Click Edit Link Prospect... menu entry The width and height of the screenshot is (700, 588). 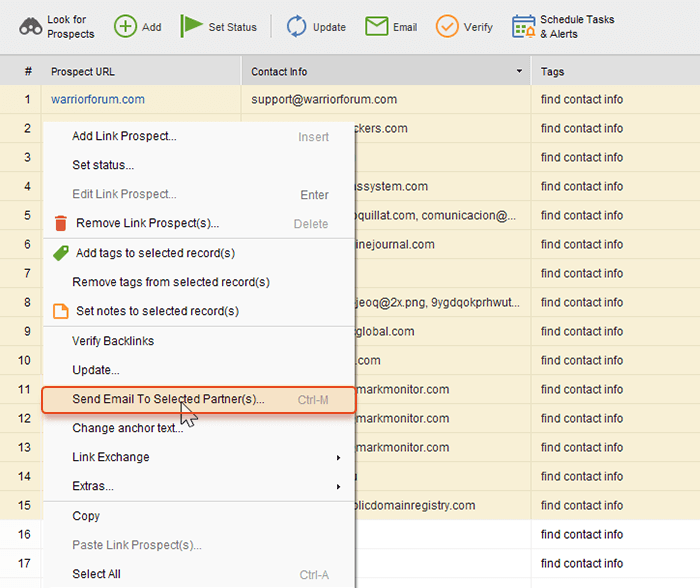point(199,194)
